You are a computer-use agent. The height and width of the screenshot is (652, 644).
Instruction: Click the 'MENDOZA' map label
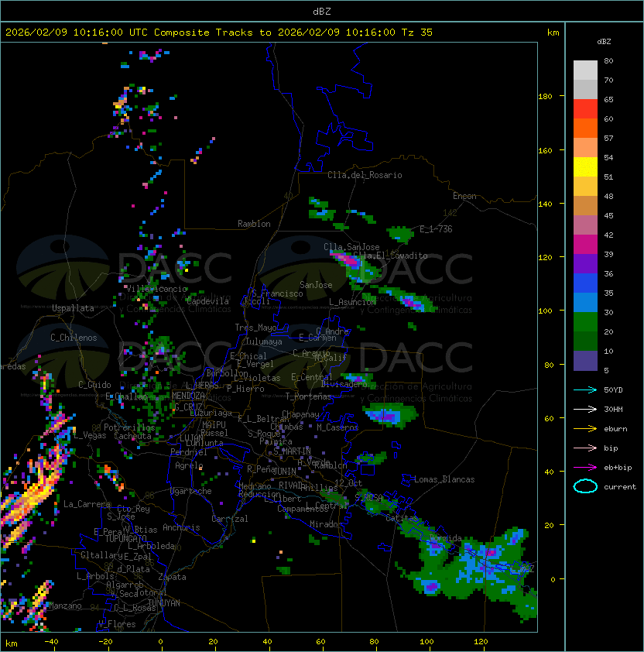pos(188,395)
